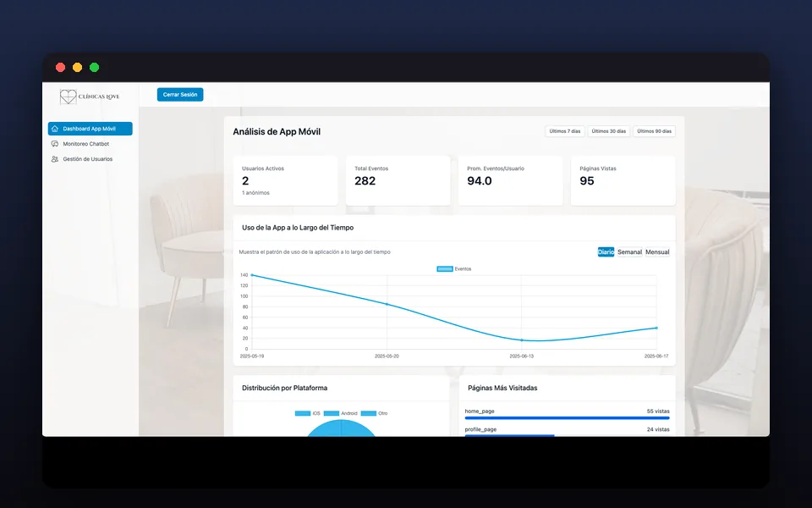
Task: Click 'Uso de la App a lo Largo del Tiempo' title
Action: coord(298,228)
